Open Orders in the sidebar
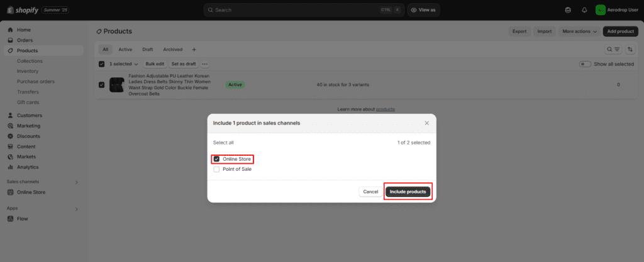 point(25,40)
